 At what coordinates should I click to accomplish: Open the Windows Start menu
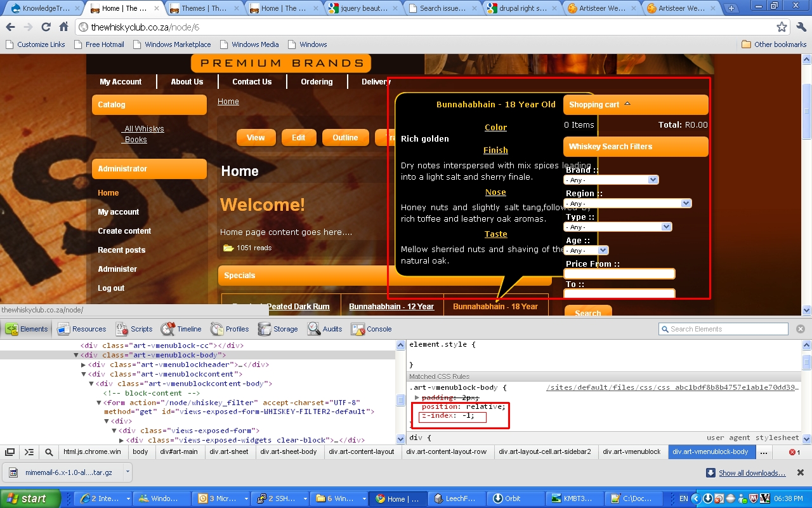tap(30, 498)
